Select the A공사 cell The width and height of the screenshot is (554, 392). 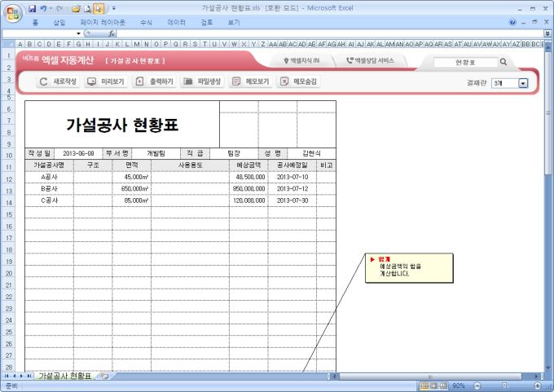click(50, 177)
